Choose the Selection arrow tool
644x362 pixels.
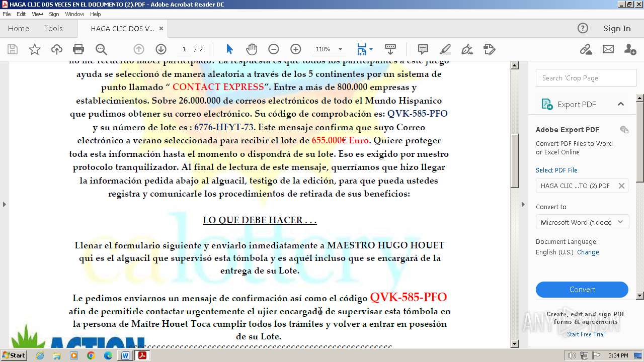click(x=230, y=49)
